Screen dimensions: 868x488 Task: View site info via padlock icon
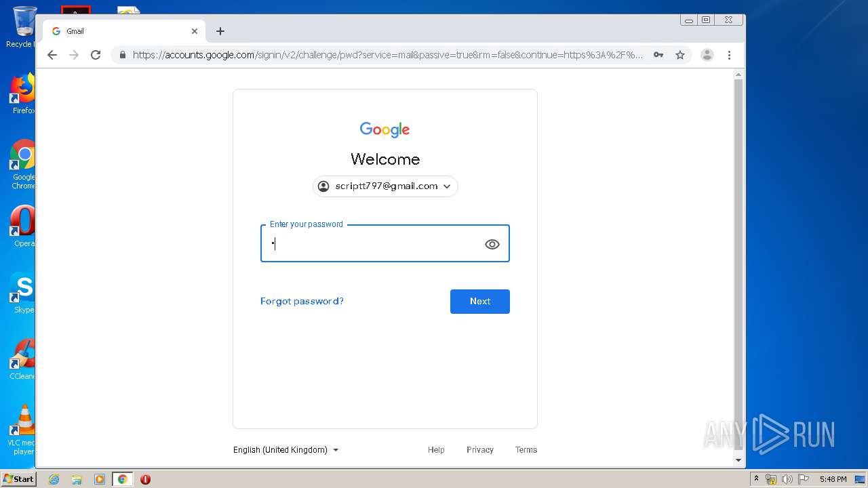[123, 55]
